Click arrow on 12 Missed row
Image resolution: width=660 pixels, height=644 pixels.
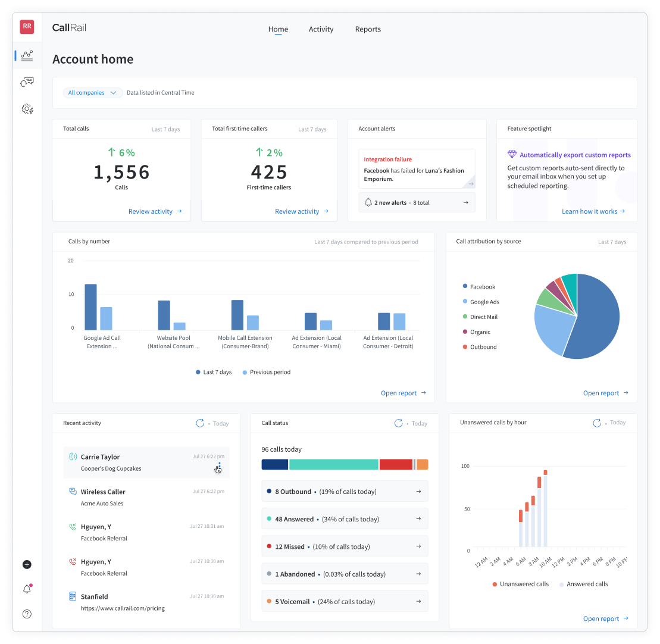(418, 546)
